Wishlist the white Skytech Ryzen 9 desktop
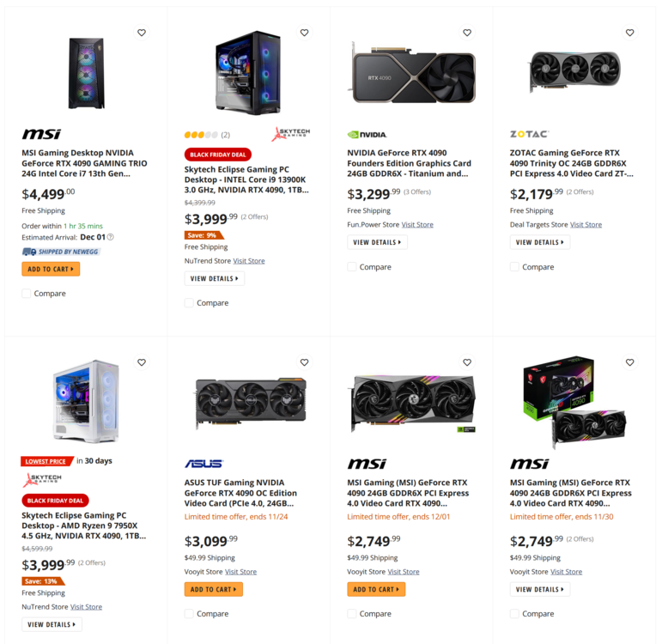662x644 pixels. coord(142,362)
